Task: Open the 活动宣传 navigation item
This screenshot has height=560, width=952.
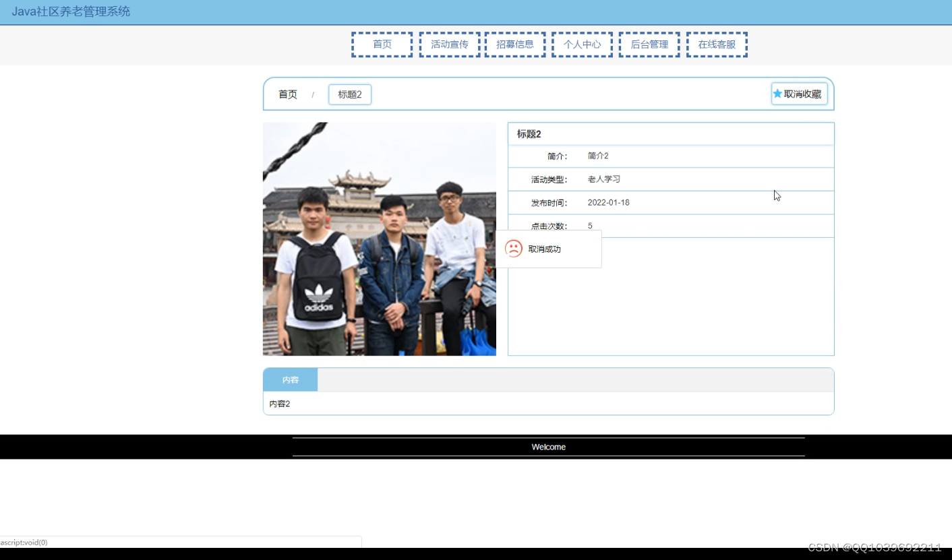Action: [x=448, y=44]
